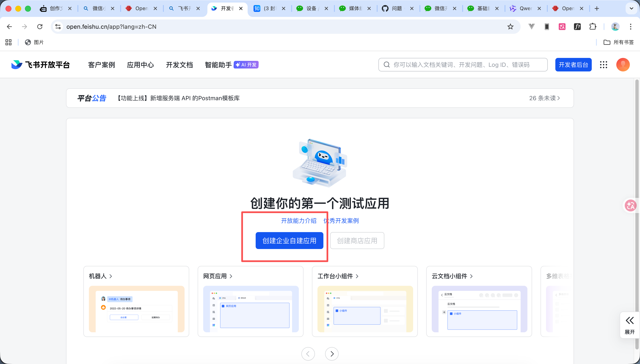Open the 开发文档 navigation item
This screenshot has width=640, height=364.
[179, 64]
